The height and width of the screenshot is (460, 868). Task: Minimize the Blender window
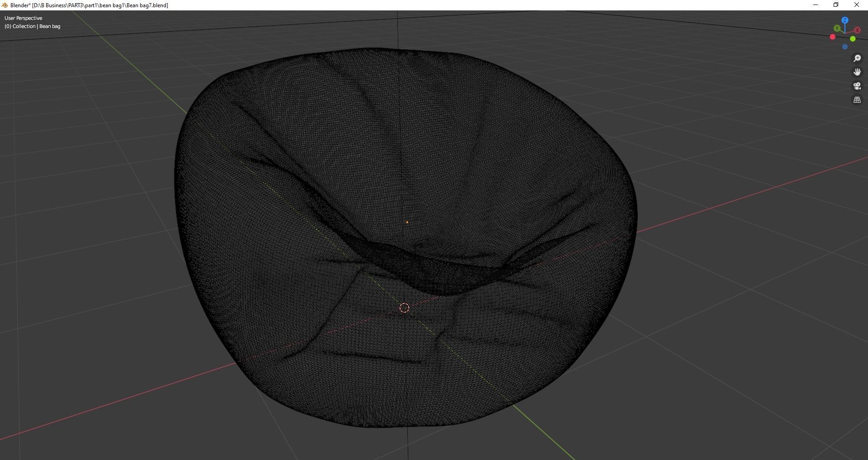pos(816,5)
